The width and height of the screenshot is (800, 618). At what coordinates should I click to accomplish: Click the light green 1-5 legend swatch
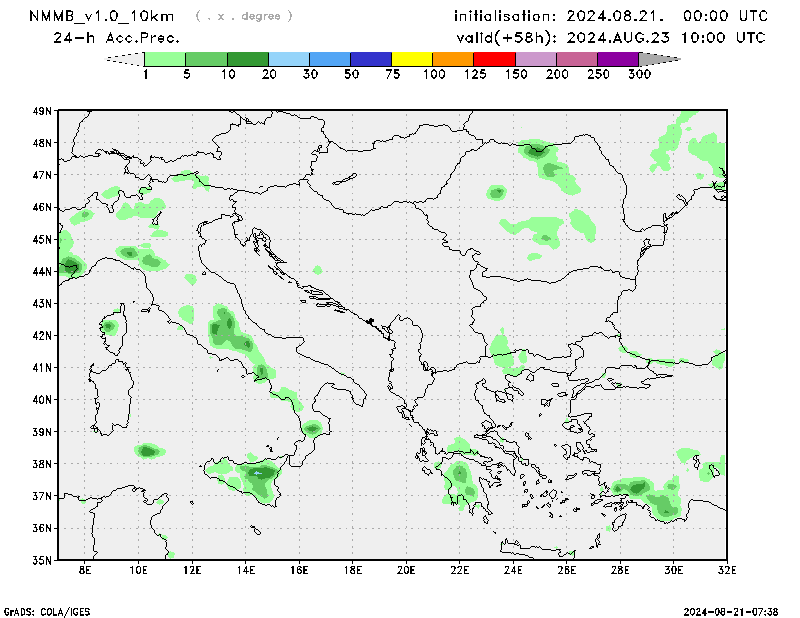click(166, 60)
